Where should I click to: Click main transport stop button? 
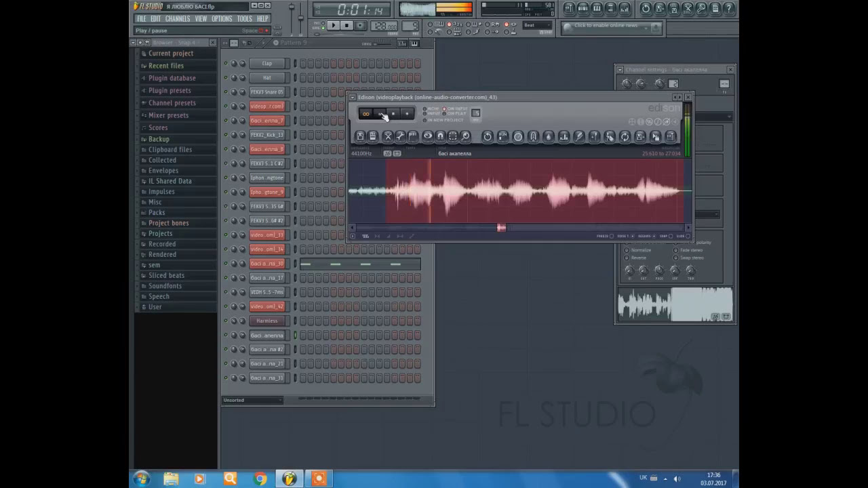point(347,26)
